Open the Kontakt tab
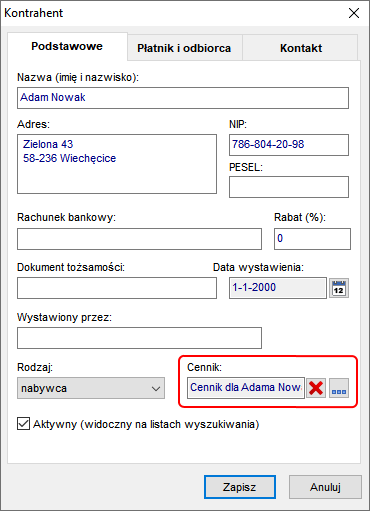Screen dimensions: 370x511 pyautogui.click(x=301, y=48)
